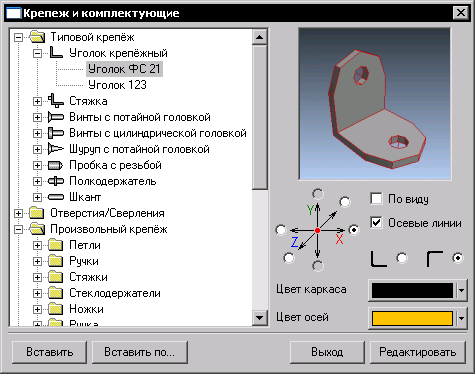Select the positive Y axis radio button

point(318,194)
